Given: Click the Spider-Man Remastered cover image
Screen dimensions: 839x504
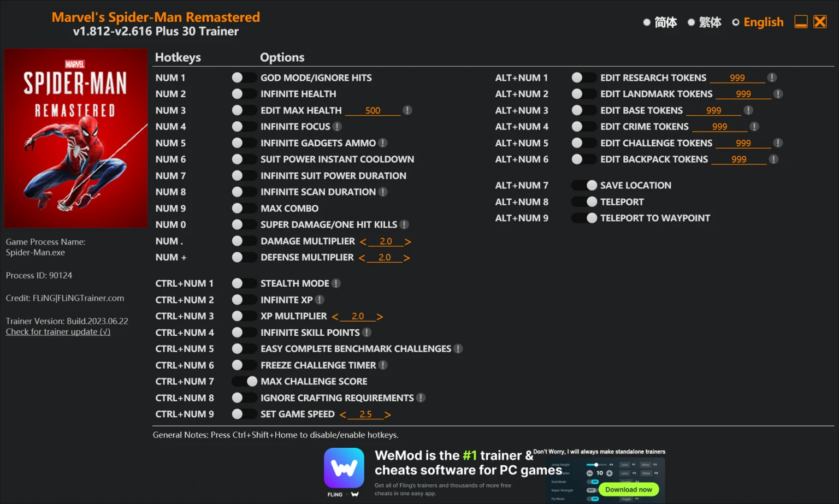Looking at the screenshot, I should pyautogui.click(x=76, y=138).
